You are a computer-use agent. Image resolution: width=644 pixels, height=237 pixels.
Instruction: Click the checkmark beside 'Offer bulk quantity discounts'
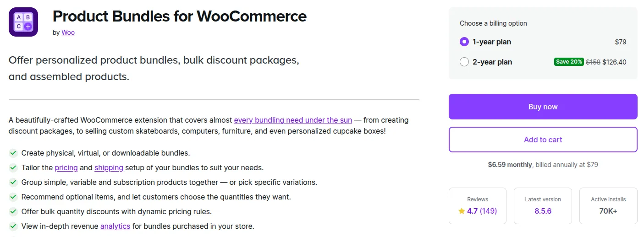click(x=13, y=211)
